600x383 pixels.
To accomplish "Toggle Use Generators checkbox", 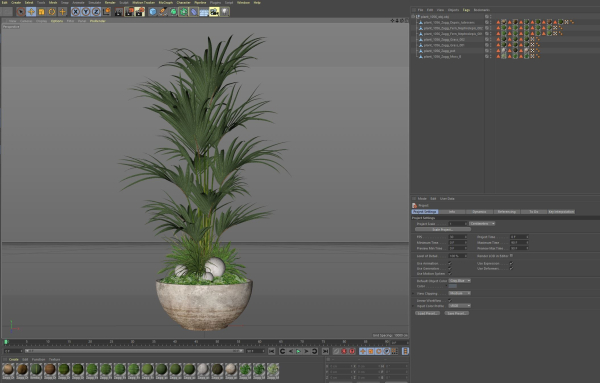I will 450,268.
